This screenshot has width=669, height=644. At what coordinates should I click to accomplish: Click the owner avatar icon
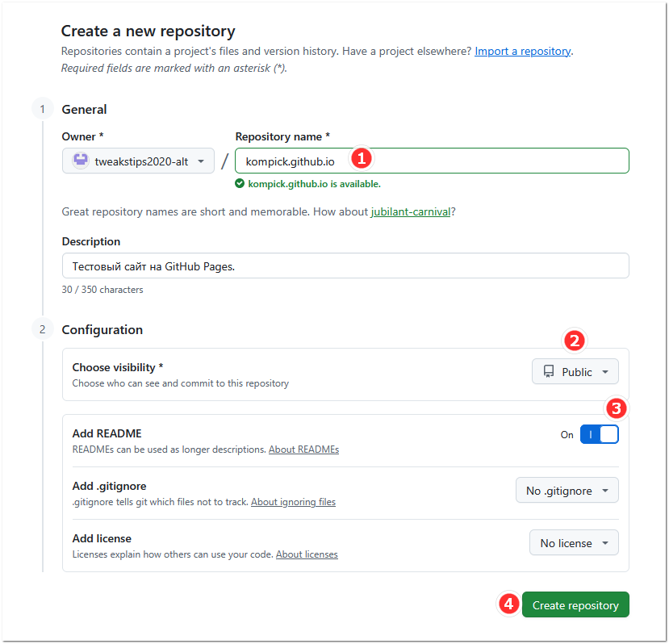click(x=80, y=160)
